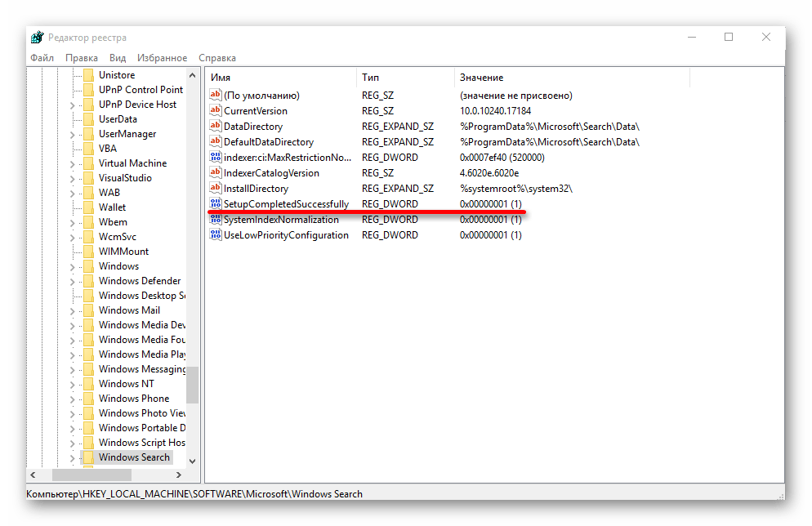
Task: Select the Windows Photo Viewer key
Action: [x=142, y=413]
